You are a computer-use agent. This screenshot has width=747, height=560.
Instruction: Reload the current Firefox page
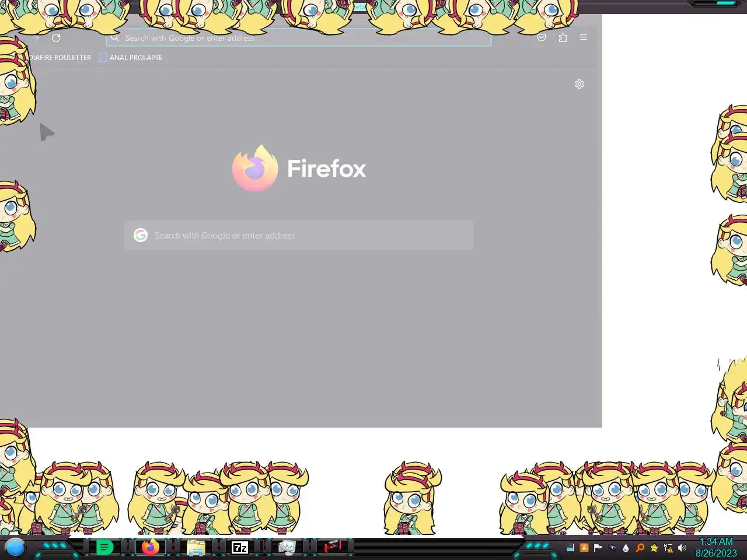[x=56, y=38]
